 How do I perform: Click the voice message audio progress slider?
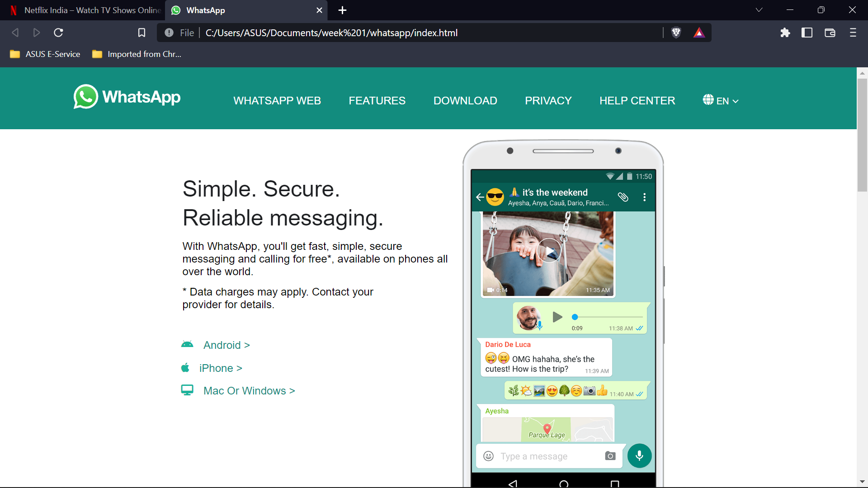pyautogui.click(x=608, y=317)
